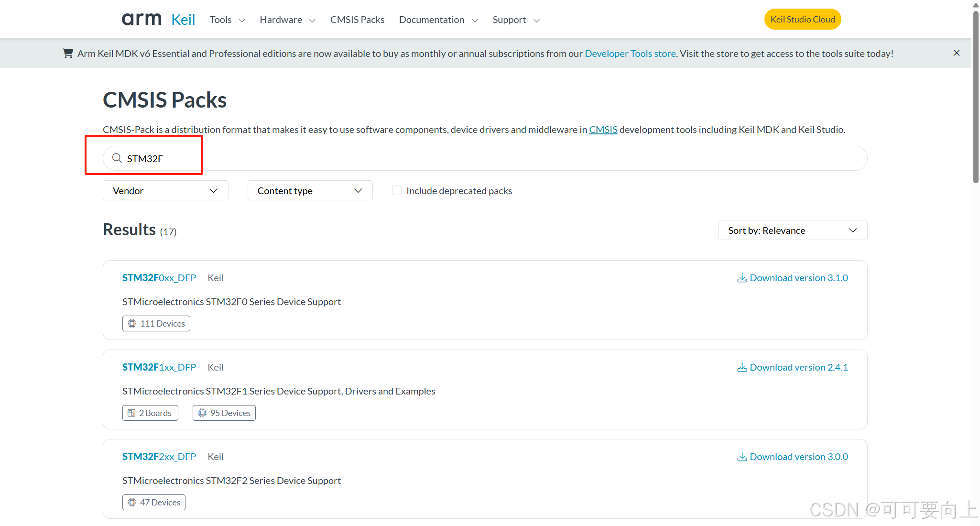Click the 47 Devices badge
Viewport: 980px width, 526px height.
click(x=154, y=502)
